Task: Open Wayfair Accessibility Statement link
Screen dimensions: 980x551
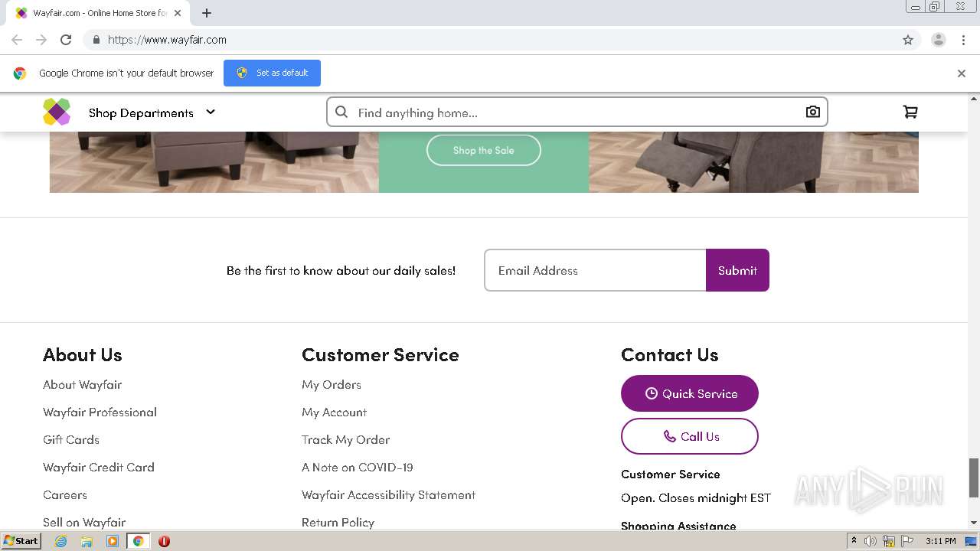Action: pyautogui.click(x=388, y=494)
